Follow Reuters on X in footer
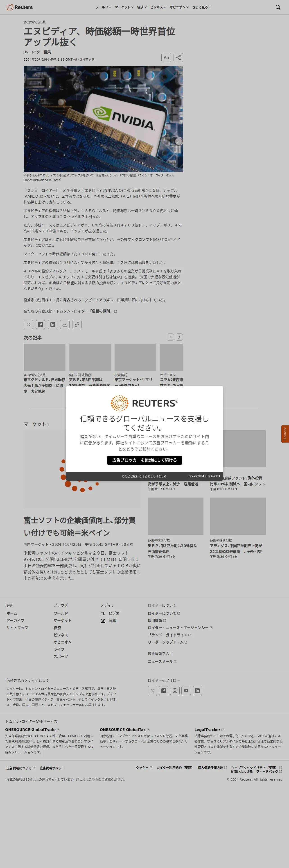The height and width of the screenshot is (868, 289). [152, 690]
